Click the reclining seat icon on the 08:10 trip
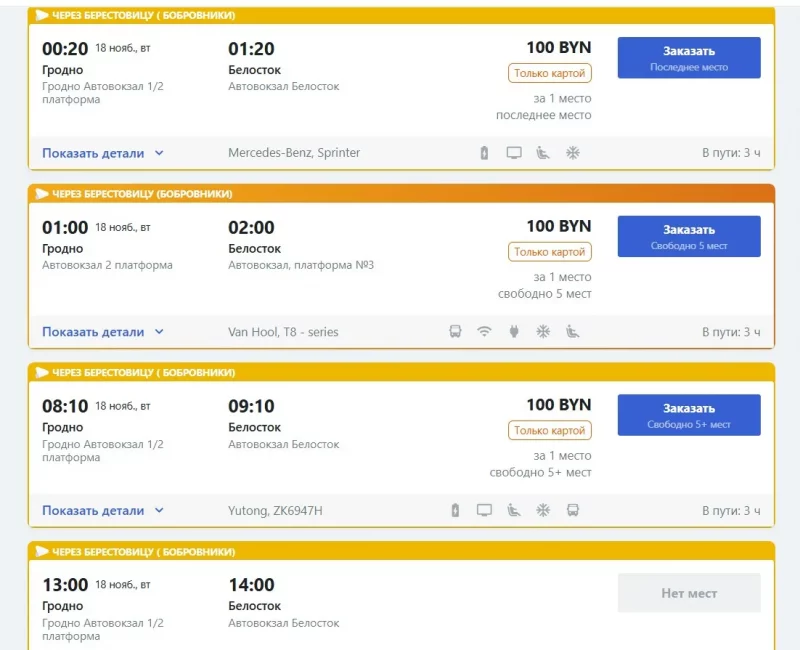This screenshot has width=800, height=650. [x=514, y=511]
